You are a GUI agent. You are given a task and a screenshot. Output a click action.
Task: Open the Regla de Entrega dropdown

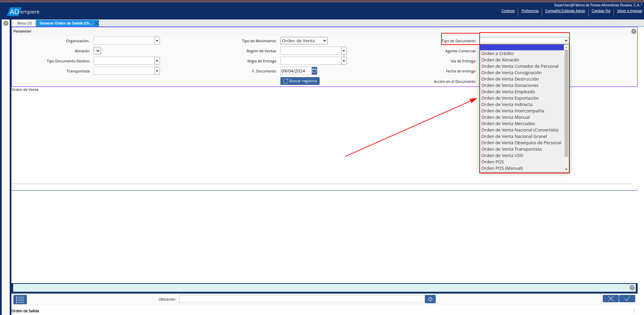tap(344, 61)
